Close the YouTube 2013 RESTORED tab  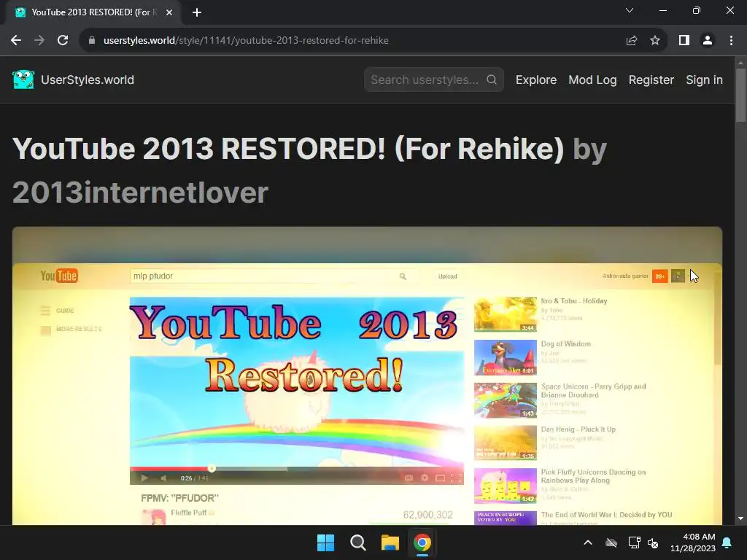coord(169,12)
